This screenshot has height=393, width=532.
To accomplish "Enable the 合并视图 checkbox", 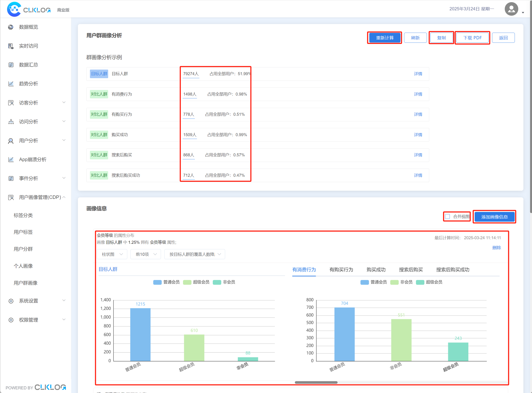I will pos(447,216).
